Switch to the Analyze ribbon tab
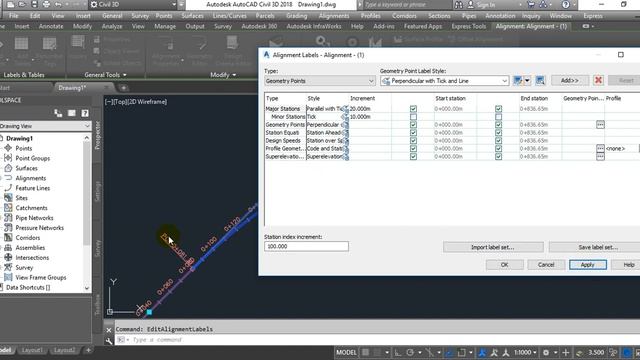The height and width of the screenshot is (360, 640). click(x=112, y=26)
